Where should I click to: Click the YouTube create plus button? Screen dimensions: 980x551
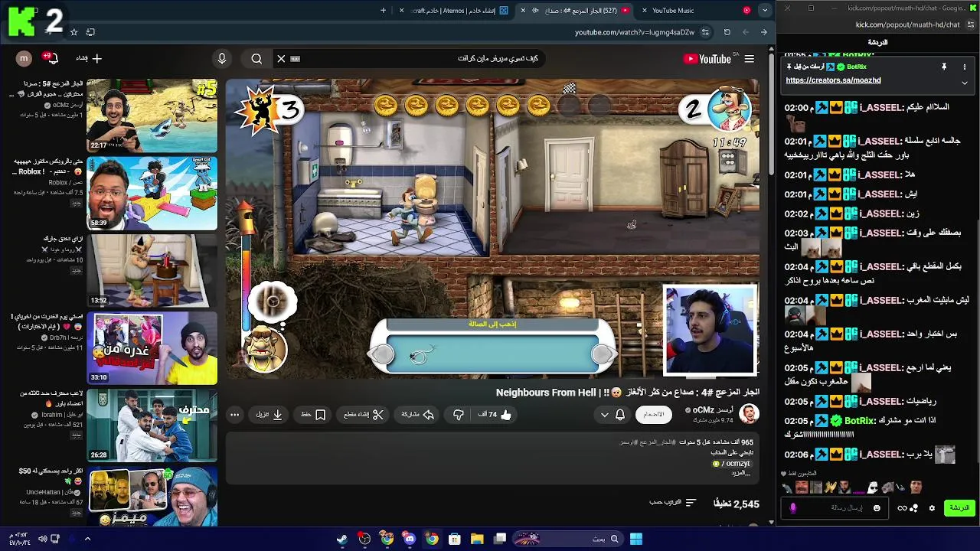89,59
